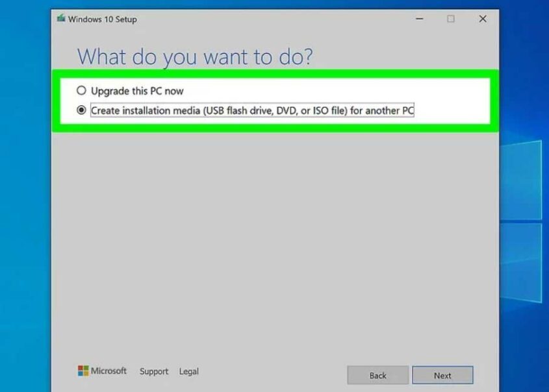The height and width of the screenshot is (392, 549).
Task: Click the 'Windows 10 Setup' title text
Action: [102, 19]
